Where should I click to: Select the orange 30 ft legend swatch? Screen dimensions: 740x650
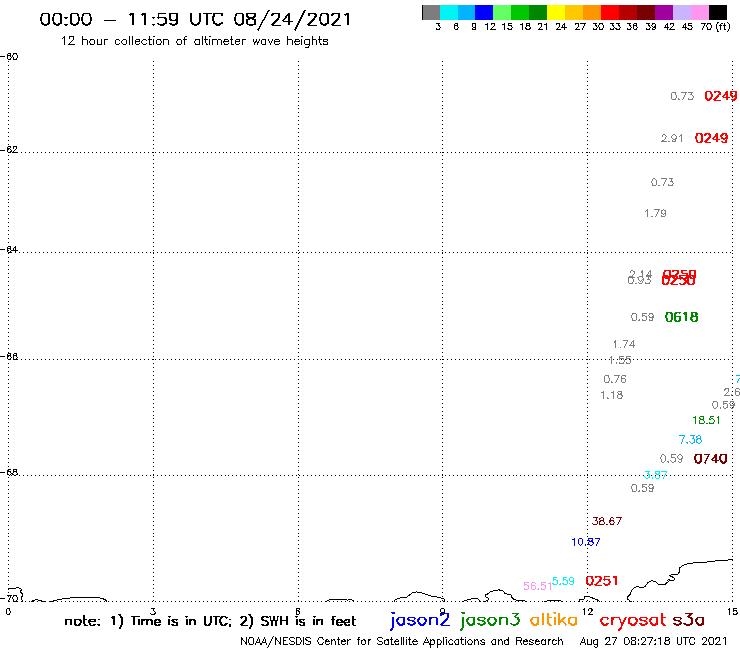coord(592,12)
